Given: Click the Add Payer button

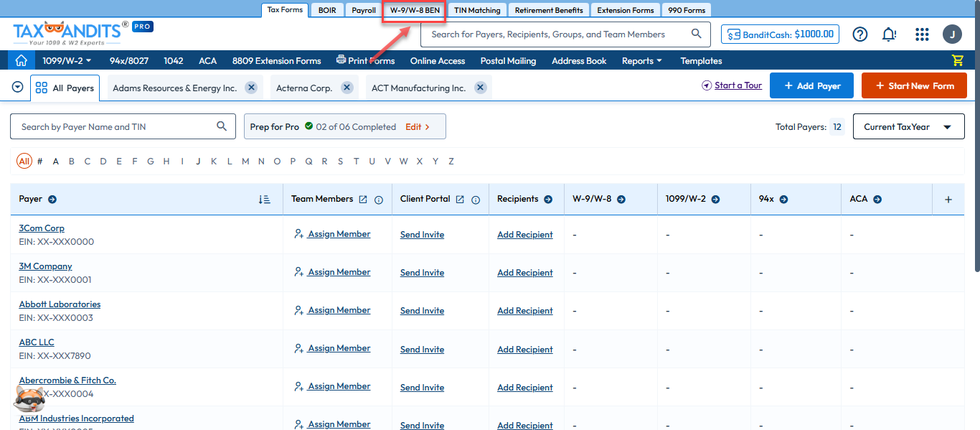Looking at the screenshot, I should pyautogui.click(x=811, y=85).
